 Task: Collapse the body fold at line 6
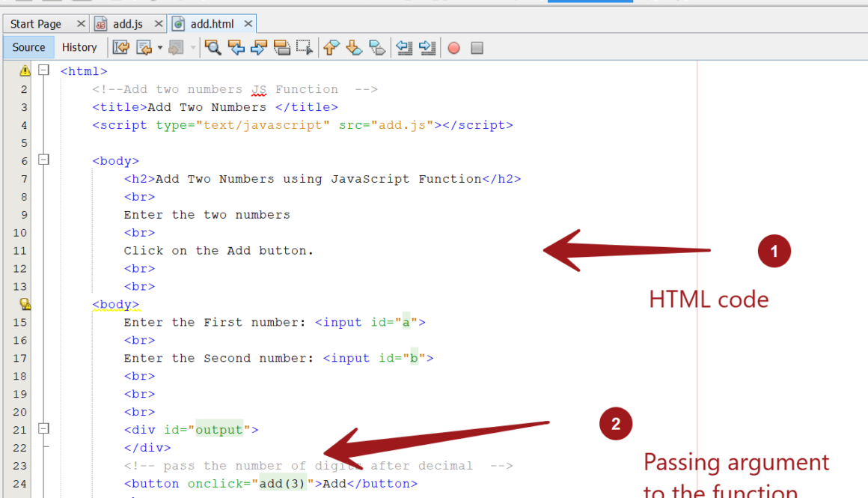[x=43, y=160]
